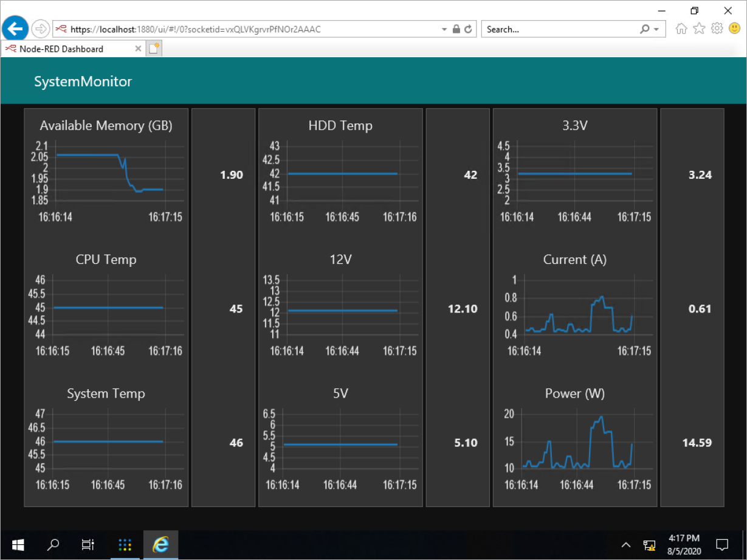Open a new browser tab
Image resolution: width=747 pixels, height=560 pixels.
point(154,49)
